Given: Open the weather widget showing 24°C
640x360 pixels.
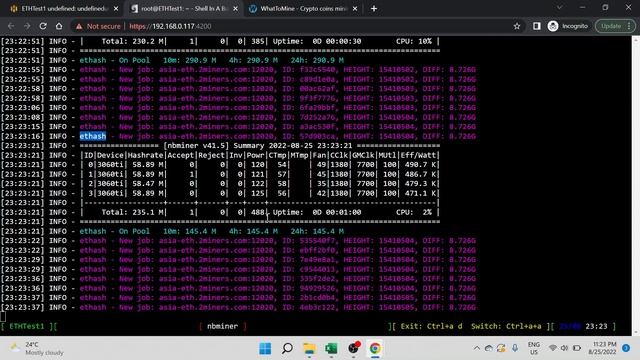Looking at the screenshot, I should pos(37,349).
